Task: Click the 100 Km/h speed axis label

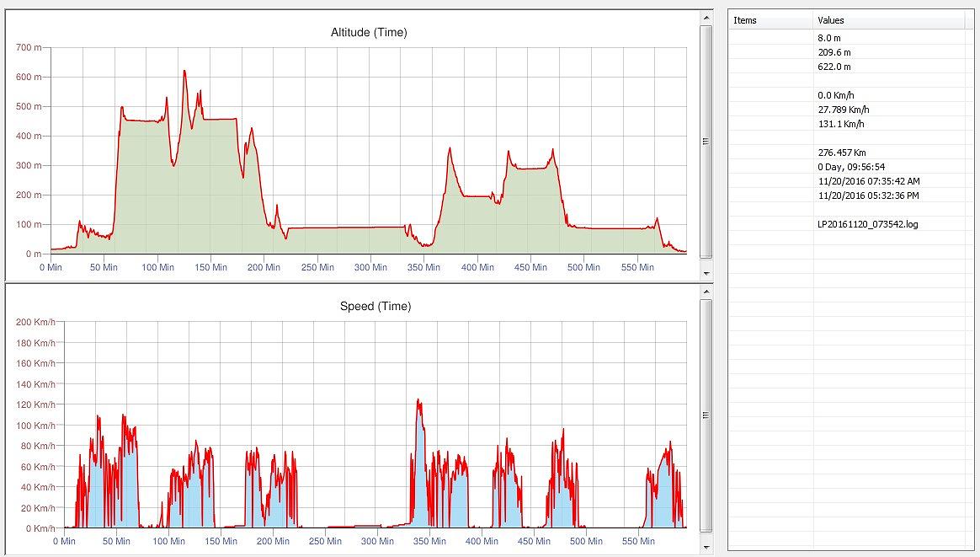Action: tap(35, 426)
